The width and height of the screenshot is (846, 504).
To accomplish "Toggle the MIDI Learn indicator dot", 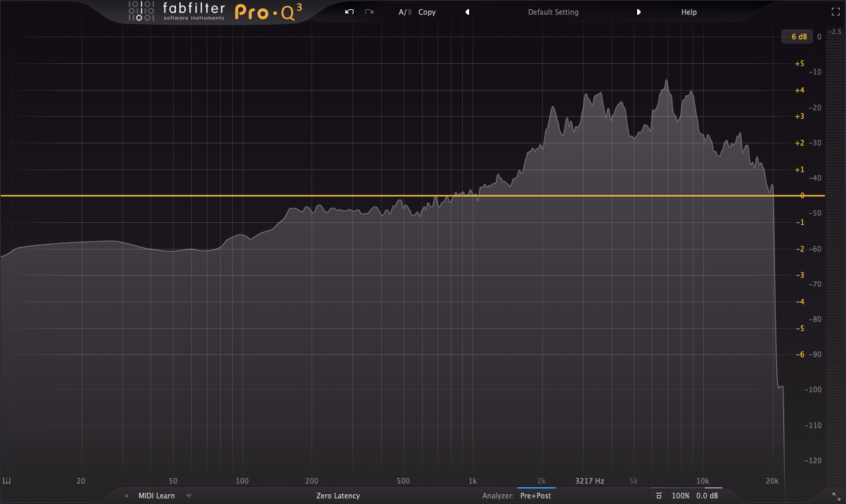I will pyautogui.click(x=127, y=496).
